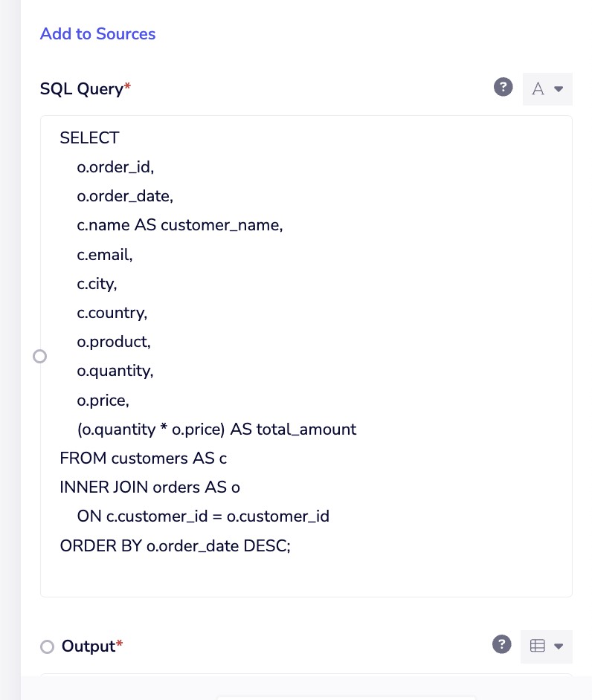Click the SQL Query section label
Screen dimensions: 592x700
click(81, 88)
